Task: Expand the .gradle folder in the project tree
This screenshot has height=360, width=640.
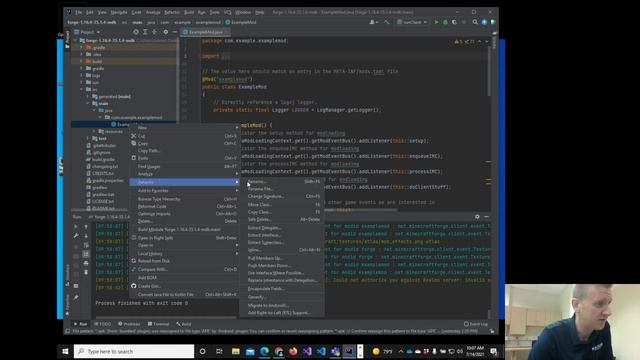Action: 82,47
